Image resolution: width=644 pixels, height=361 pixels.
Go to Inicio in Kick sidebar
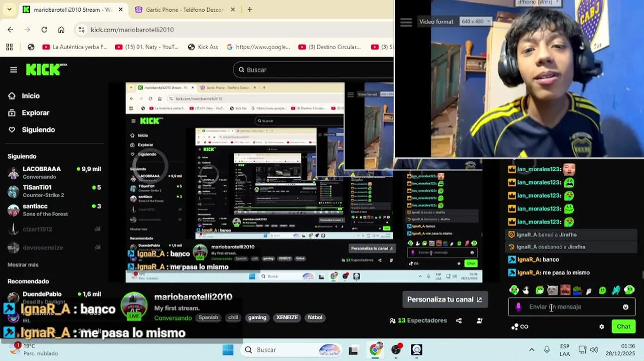31,96
